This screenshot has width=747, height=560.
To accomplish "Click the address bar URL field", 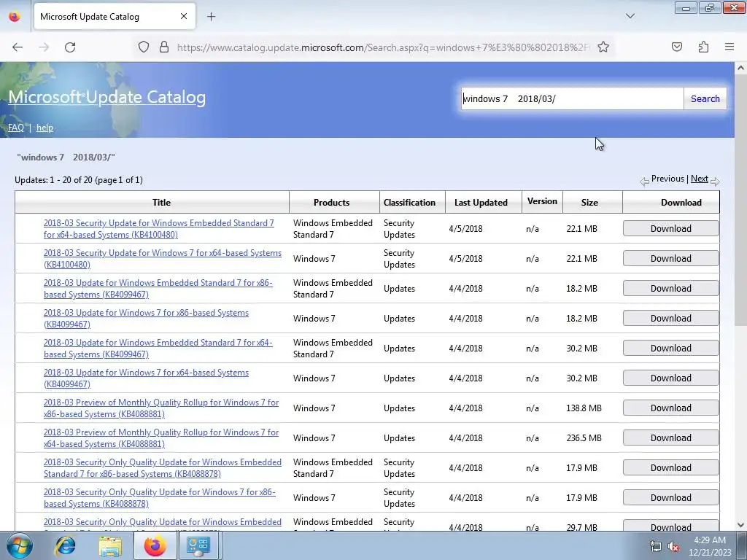I will tap(383, 47).
